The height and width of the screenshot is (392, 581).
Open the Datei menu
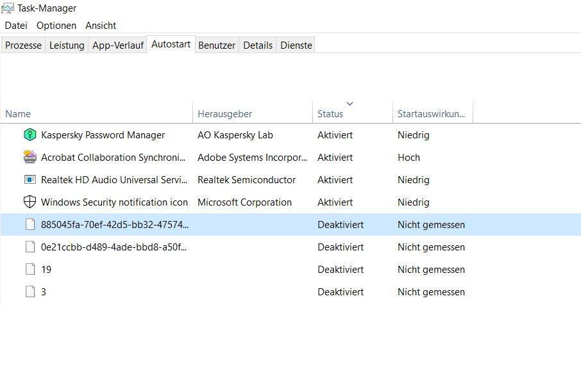point(16,26)
